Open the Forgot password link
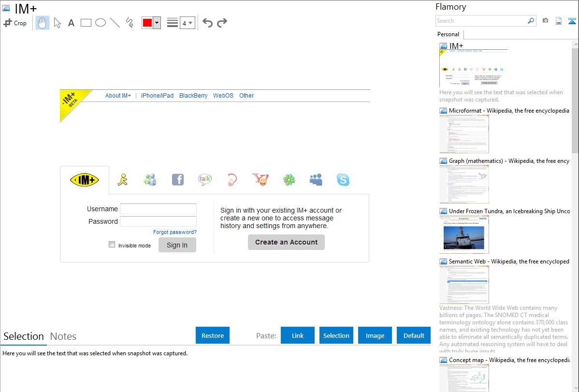The height and width of the screenshot is (392, 579). pyautogui.click(x=175, y=232)
